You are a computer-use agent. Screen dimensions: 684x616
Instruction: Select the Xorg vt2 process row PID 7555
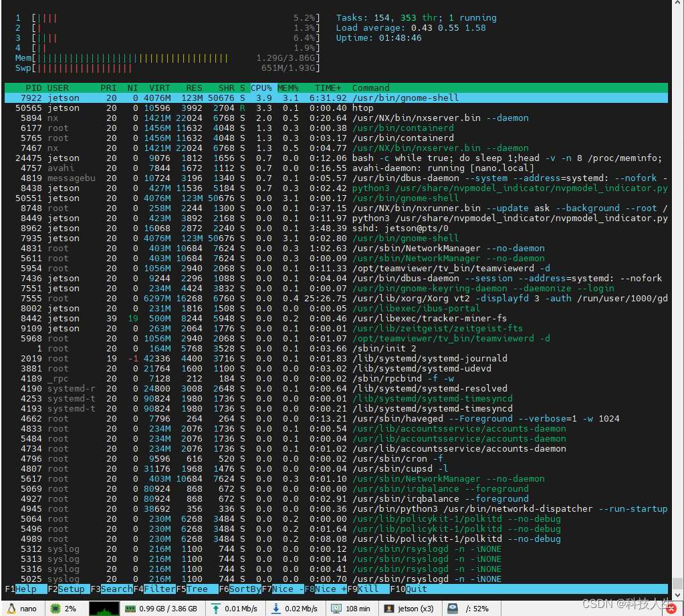[336, 299]
